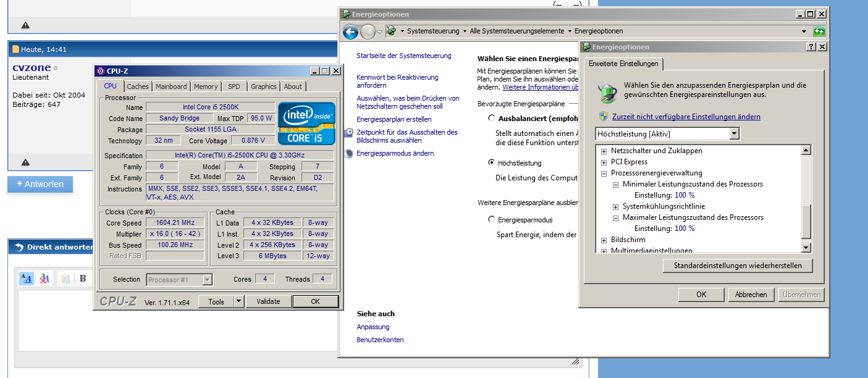
Task: Switch to the SPD tab
Action: (x=234, y=86)
